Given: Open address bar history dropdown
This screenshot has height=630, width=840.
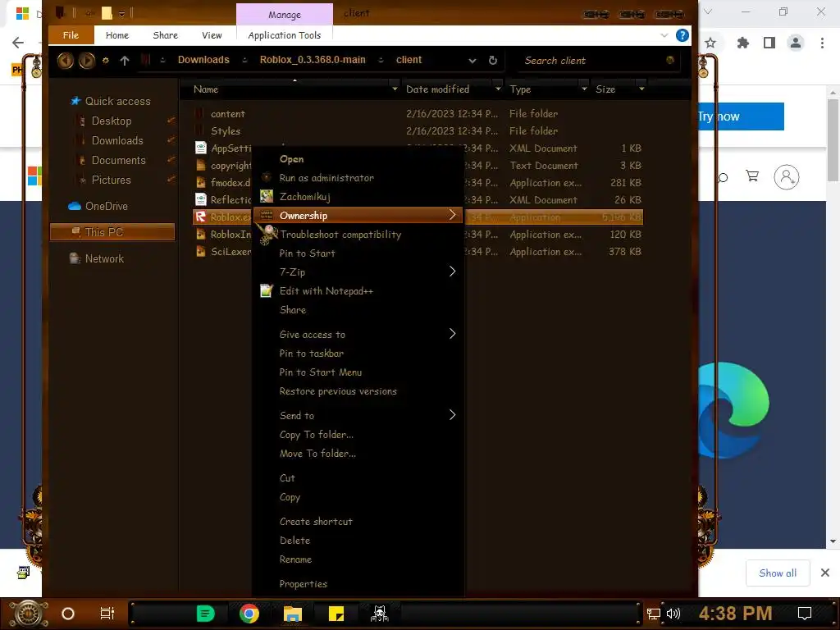Looking at the screenshot, I should [472, 61].
